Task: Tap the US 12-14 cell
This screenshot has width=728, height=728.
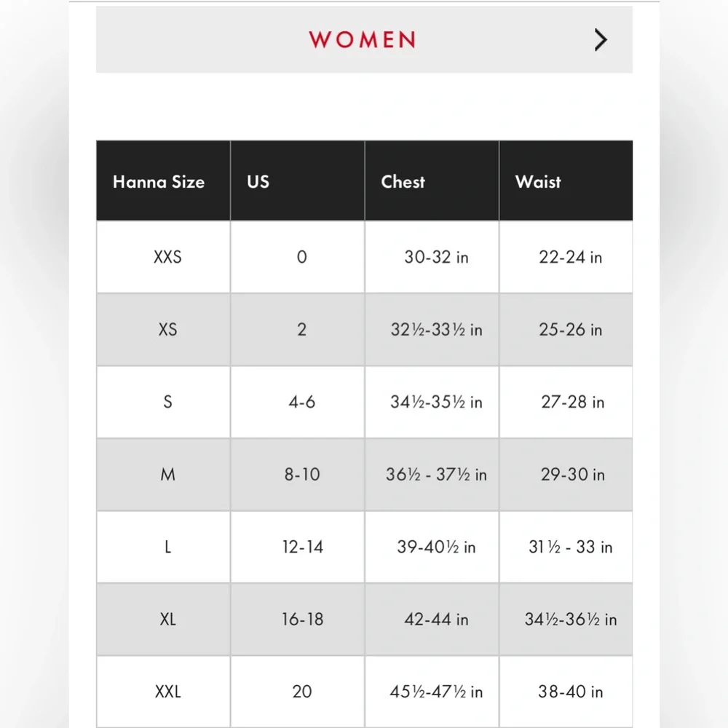Action: coord(302,547)
